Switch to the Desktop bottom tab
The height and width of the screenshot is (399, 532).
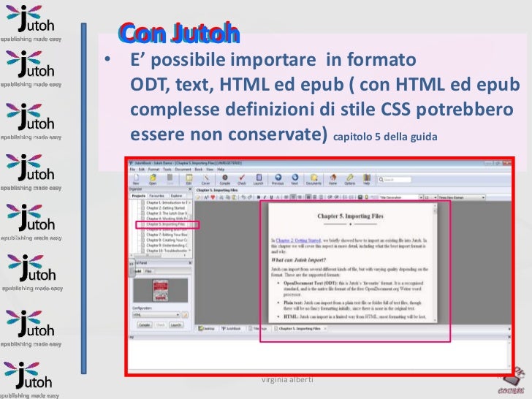(207, 328)
